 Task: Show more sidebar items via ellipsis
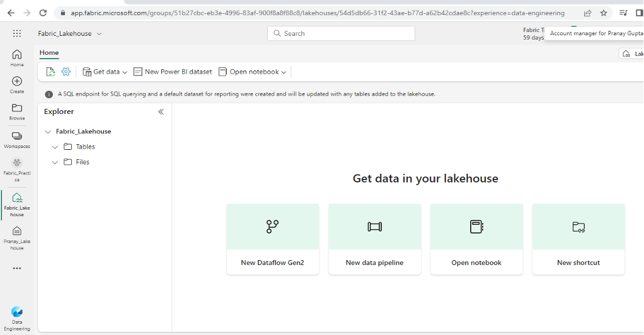[x=17, y=268]
